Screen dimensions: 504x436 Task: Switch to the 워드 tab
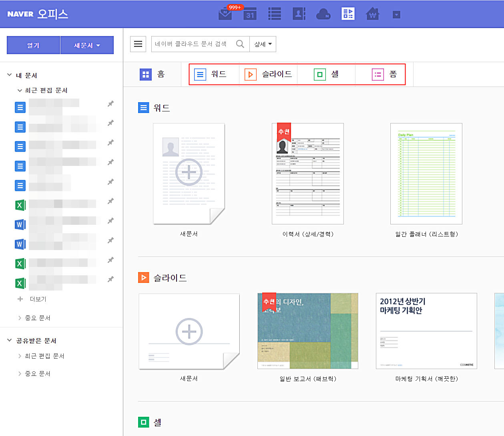pos(211,75)
